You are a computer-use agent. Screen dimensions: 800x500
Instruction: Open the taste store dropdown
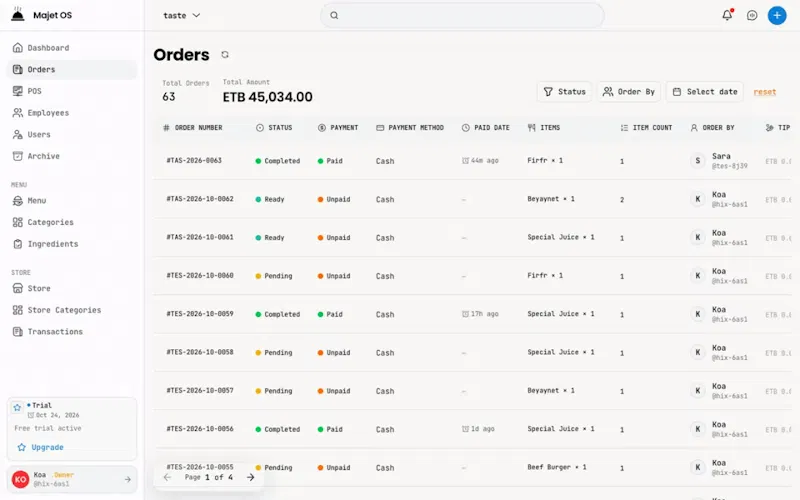182,15
